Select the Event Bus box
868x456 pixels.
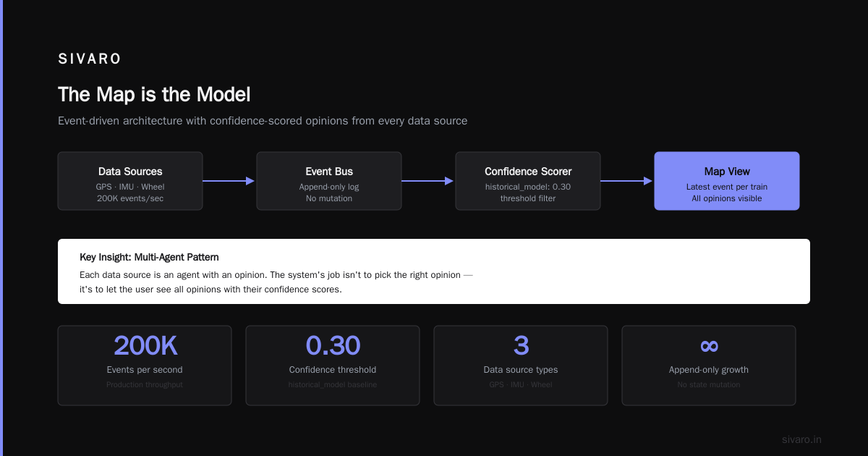(x=329, y=181)
